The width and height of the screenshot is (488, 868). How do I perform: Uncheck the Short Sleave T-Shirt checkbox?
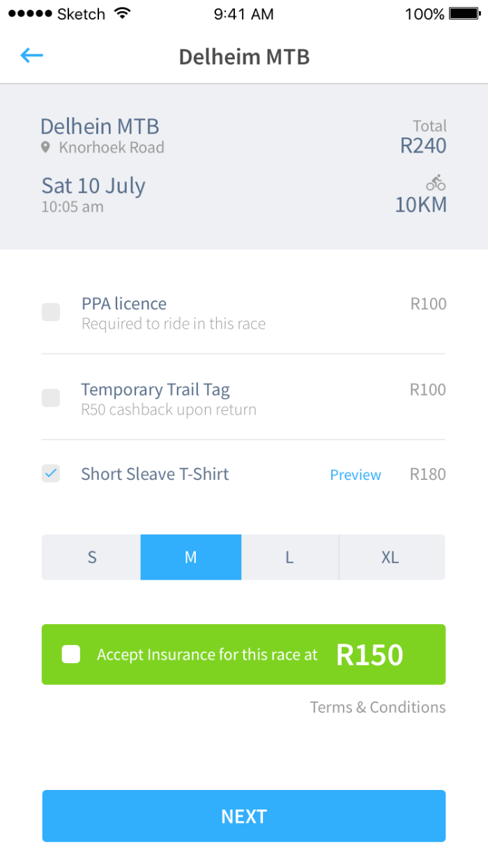(51, 474)
